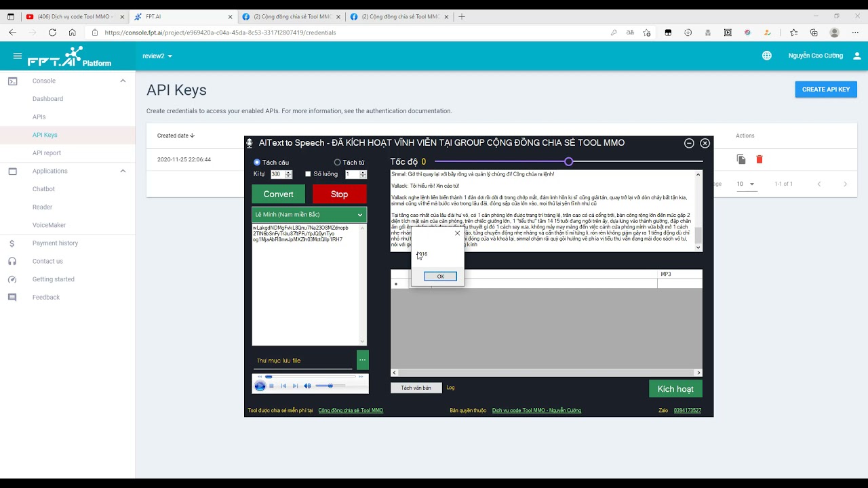Click the Getting started gauge icon
868x488 pixels.
pyautogui.click(x=12, y=279)
